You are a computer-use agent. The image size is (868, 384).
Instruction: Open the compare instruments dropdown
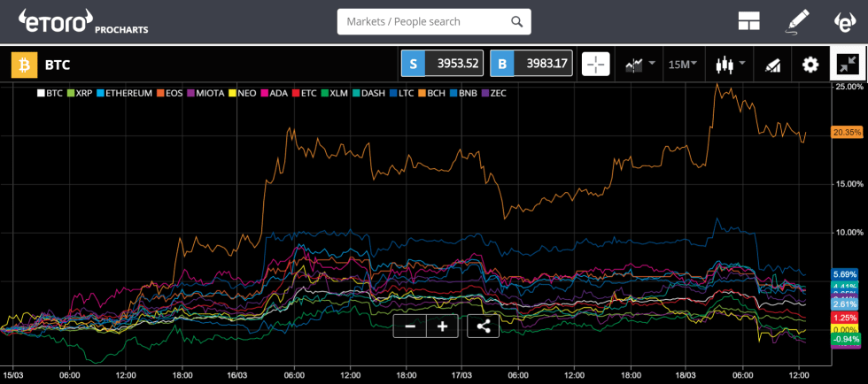(x=639, y=65)
